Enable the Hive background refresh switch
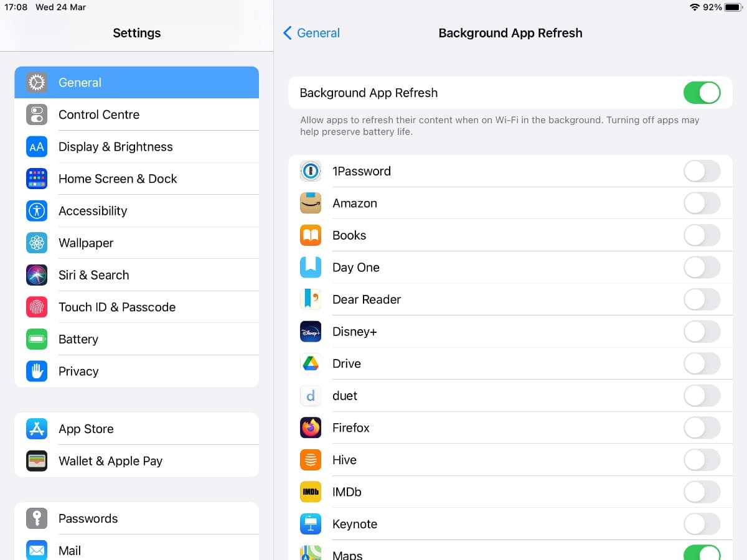This screenshot has height=560, width=747. pyautogui.click(x=702, y=460)
